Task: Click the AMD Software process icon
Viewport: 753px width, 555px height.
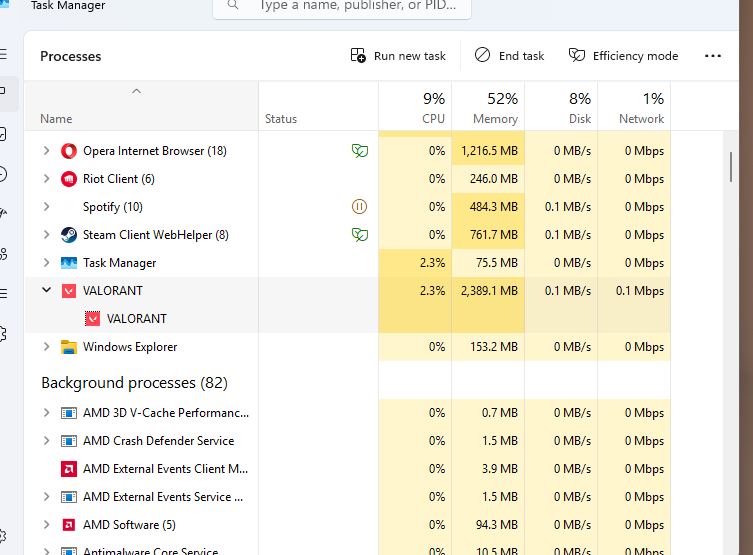Action: coord(69,525)
